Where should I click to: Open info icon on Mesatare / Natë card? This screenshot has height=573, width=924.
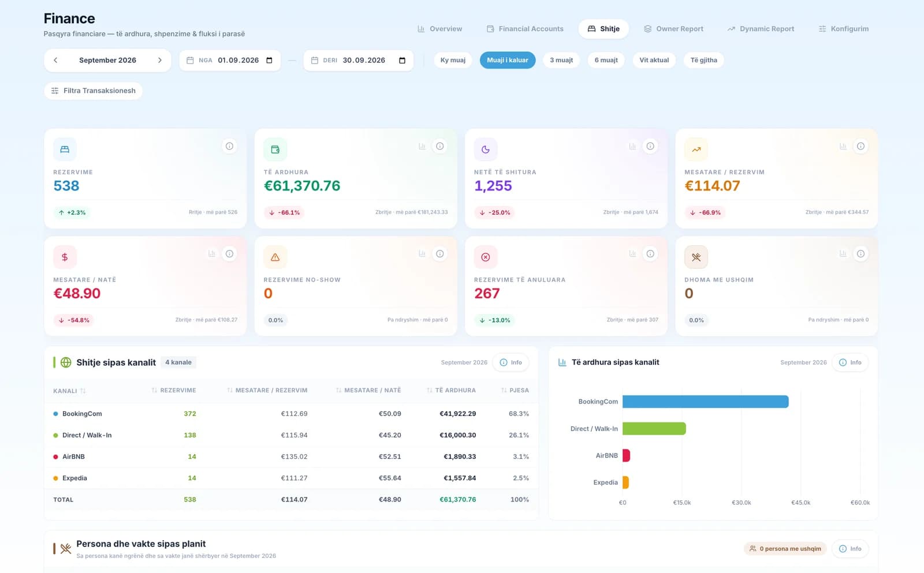pos(229,253)
